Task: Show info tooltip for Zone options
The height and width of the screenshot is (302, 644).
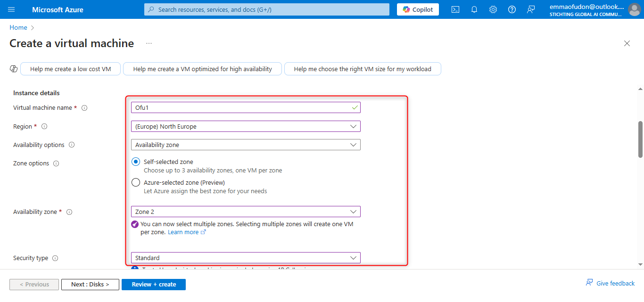Action: pyautogui.click(x=56, y=163)
